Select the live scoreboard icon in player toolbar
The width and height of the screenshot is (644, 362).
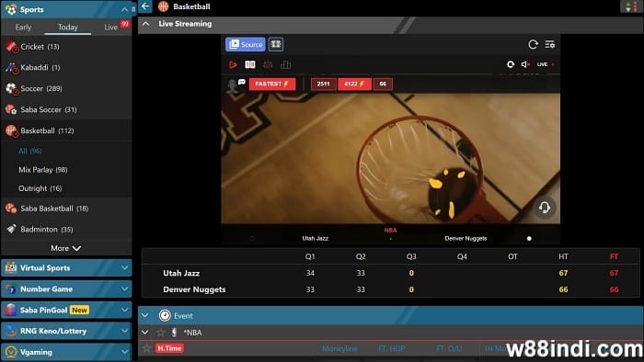(x=250, y=64)
